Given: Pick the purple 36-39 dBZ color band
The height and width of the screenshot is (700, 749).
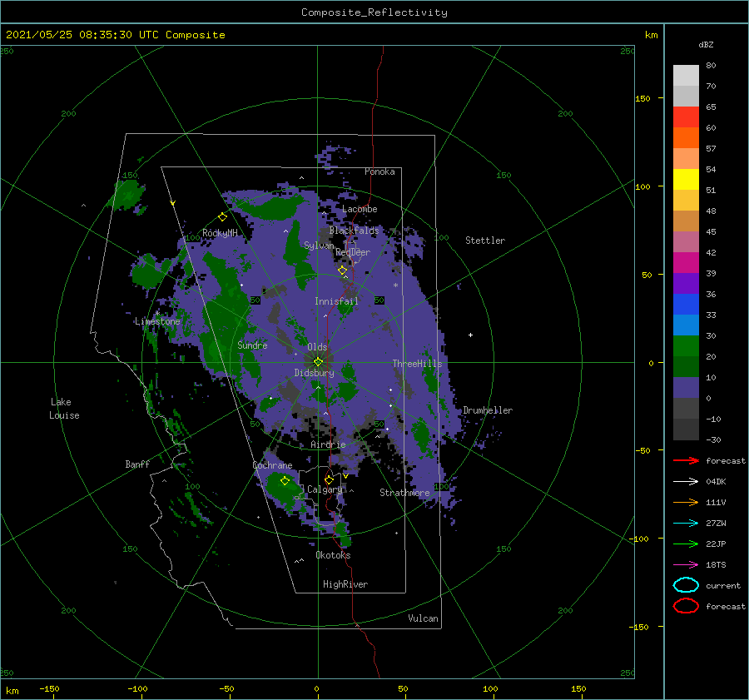Looking at the screenshot, I should pyautogui.click(x=686, y=284).
